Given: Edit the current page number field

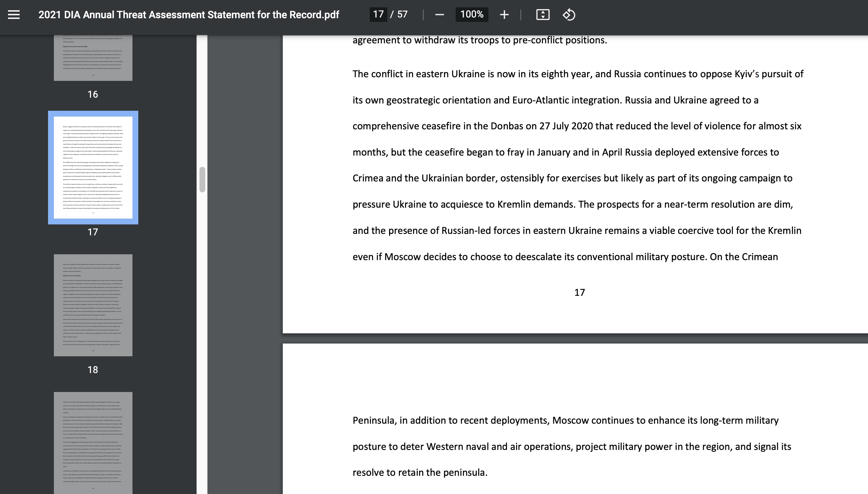Looking at the screenshot, I should tap(378, 15).
